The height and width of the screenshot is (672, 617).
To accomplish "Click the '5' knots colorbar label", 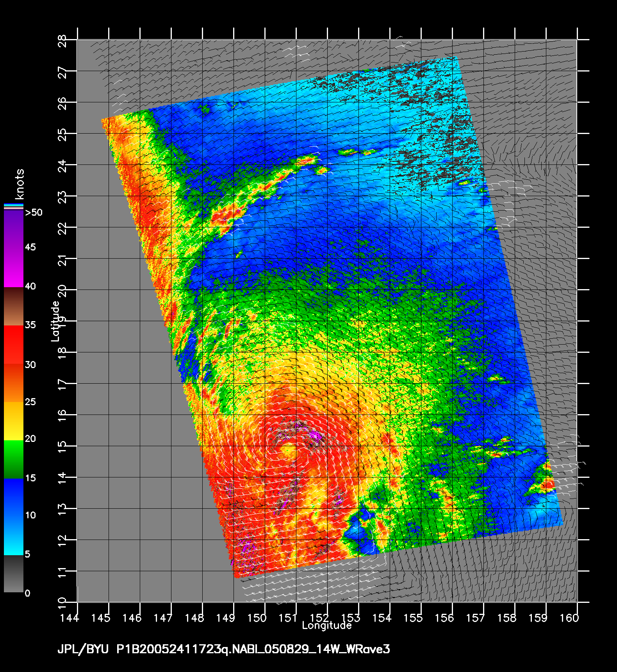I will [x=27, y=554].
